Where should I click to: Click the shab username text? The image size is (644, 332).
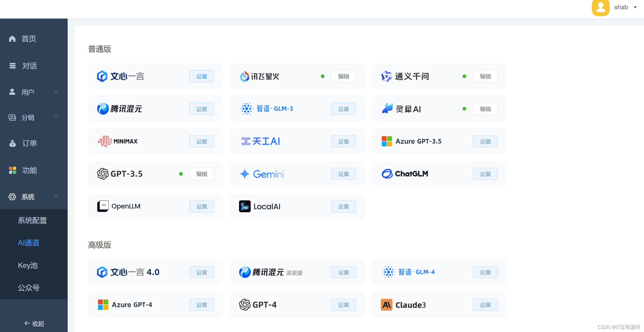(621, 7)
